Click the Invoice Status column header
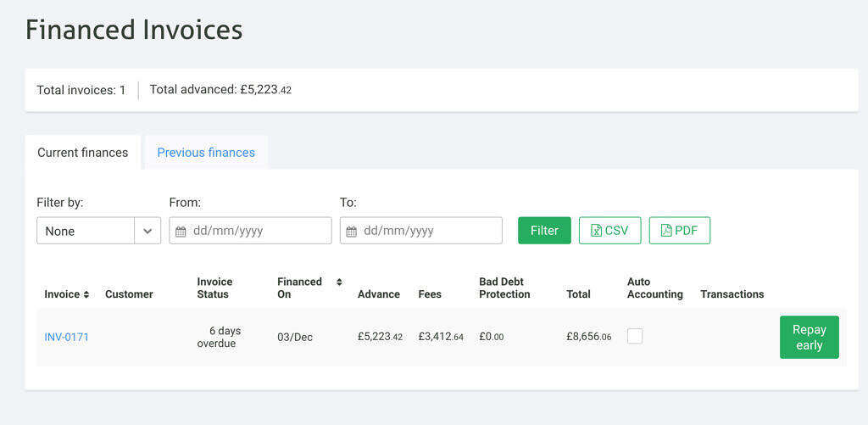 (214, 288)
